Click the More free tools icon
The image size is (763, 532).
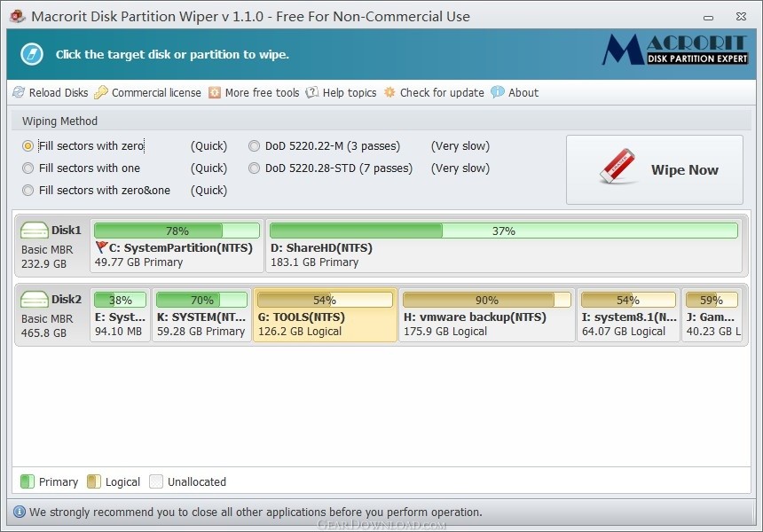[x=215, y=92]
